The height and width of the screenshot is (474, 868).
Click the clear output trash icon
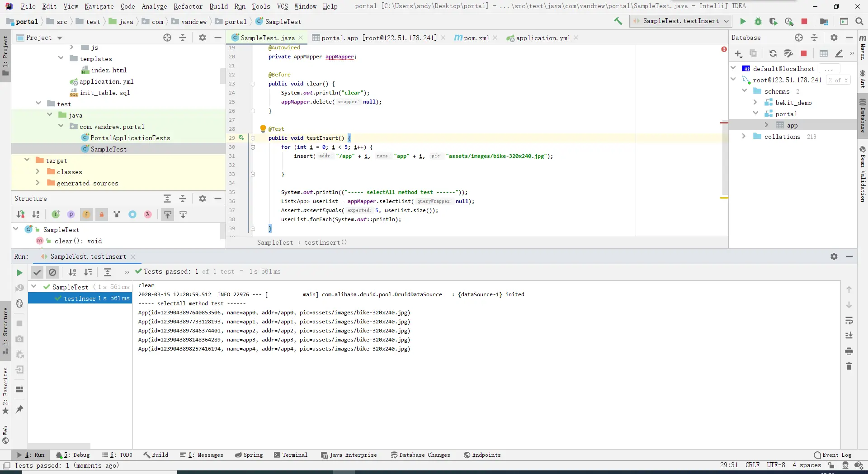(x=849, y=366)
